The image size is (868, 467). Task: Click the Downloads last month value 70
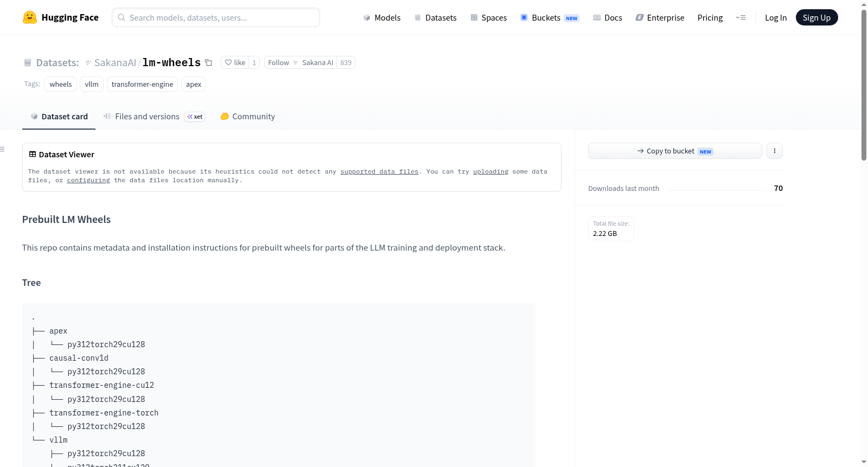778,188
